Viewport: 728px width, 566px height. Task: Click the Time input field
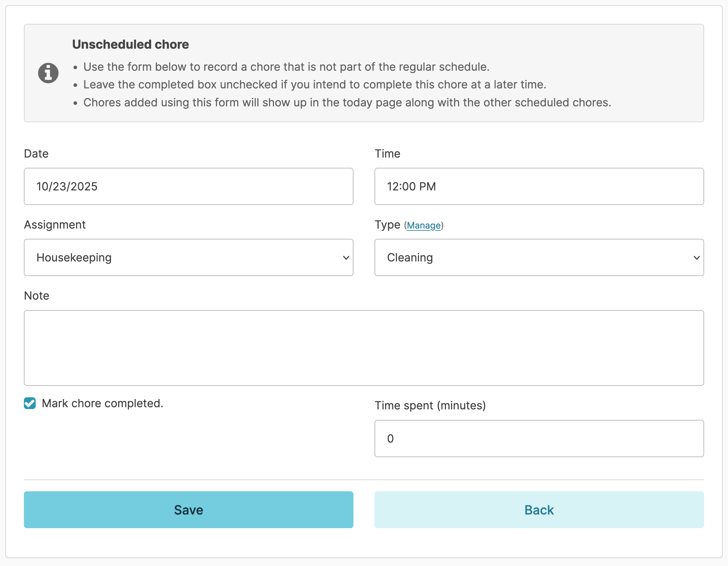(539, 187)
